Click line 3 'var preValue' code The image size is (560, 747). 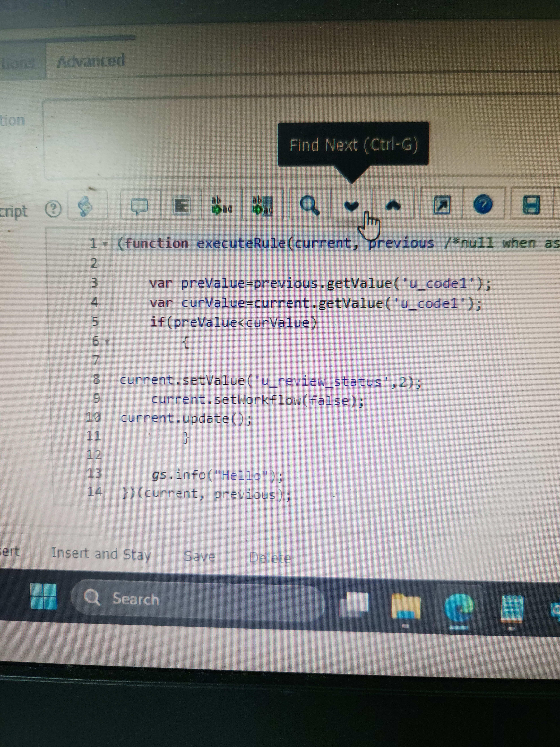(320, 284)
